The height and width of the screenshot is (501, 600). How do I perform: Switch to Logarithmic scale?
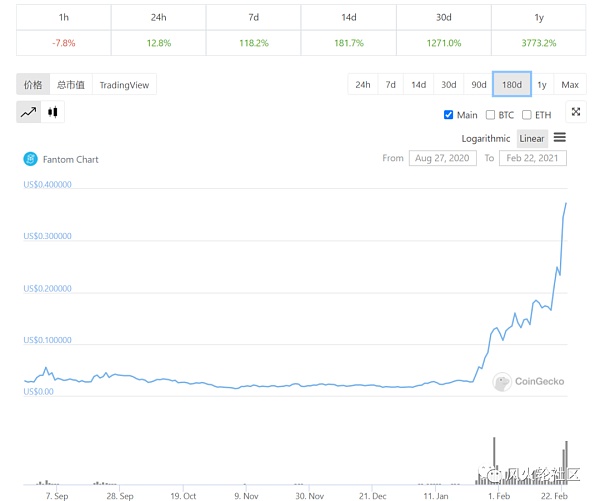486,138
